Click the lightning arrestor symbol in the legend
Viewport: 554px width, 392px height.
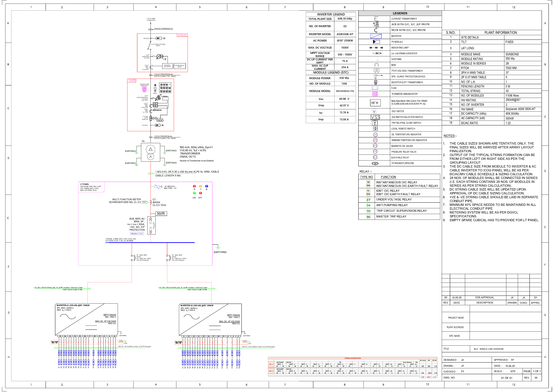[377, 53]
